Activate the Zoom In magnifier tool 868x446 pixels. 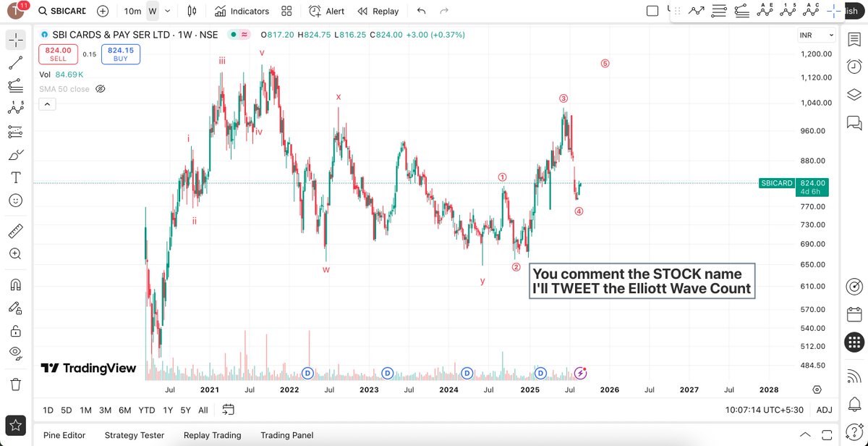pos(16,254)
